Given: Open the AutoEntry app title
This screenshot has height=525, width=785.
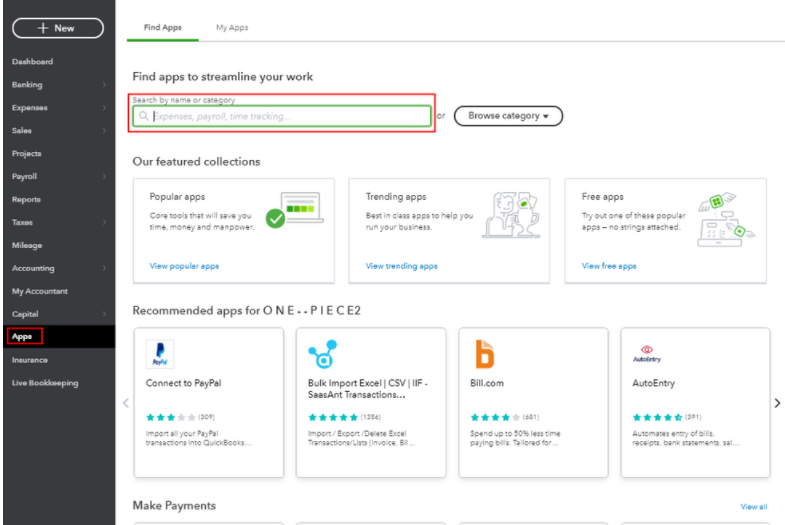Looking at the screenshot, I should point(653,383).
